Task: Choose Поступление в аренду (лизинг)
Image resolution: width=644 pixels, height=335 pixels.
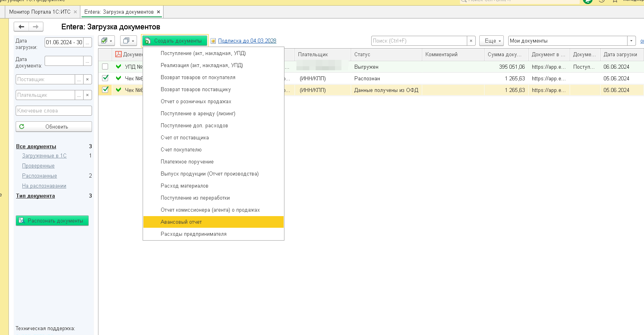Action: coord(213,113)
